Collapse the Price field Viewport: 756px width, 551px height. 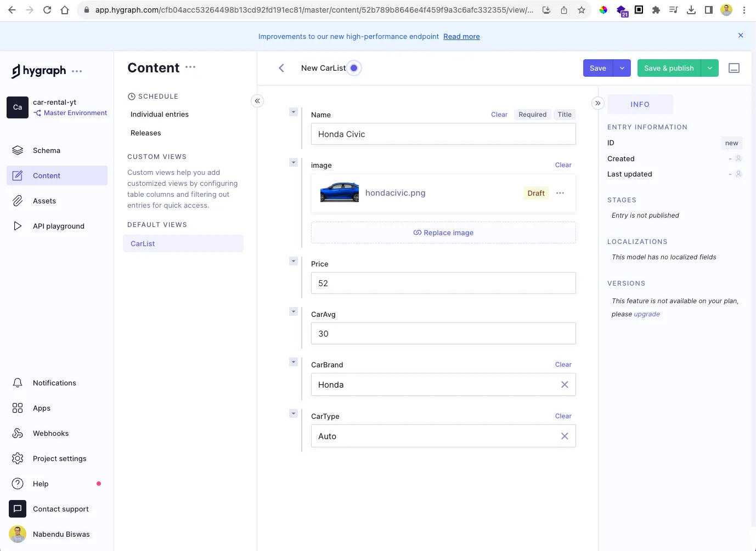(x=294, y=261)
